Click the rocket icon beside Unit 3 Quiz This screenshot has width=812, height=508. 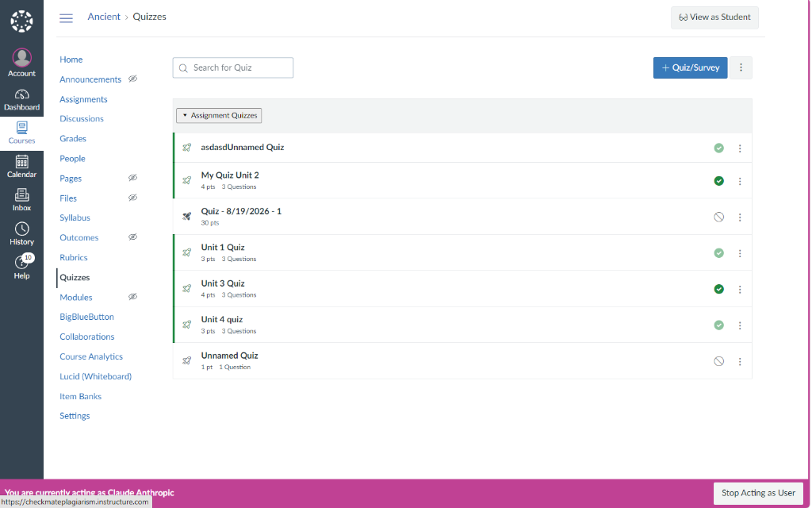(x=187, y=289)
